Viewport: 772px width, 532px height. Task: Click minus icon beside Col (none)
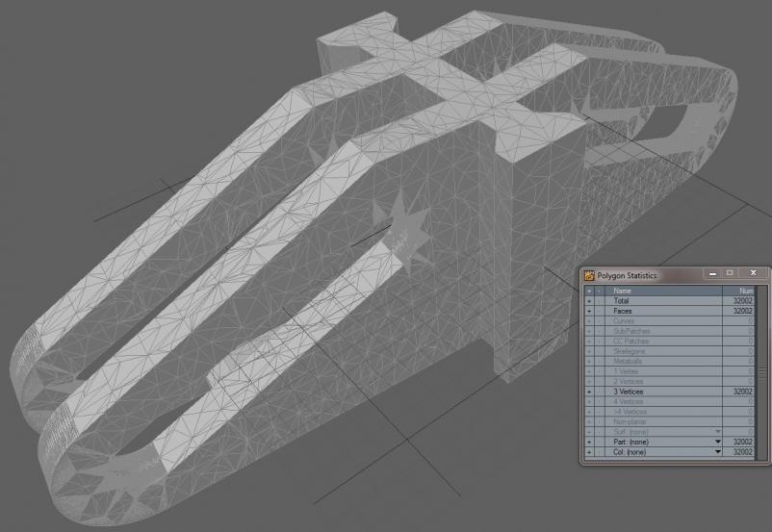pyautogui.click(x=600, y=451)
